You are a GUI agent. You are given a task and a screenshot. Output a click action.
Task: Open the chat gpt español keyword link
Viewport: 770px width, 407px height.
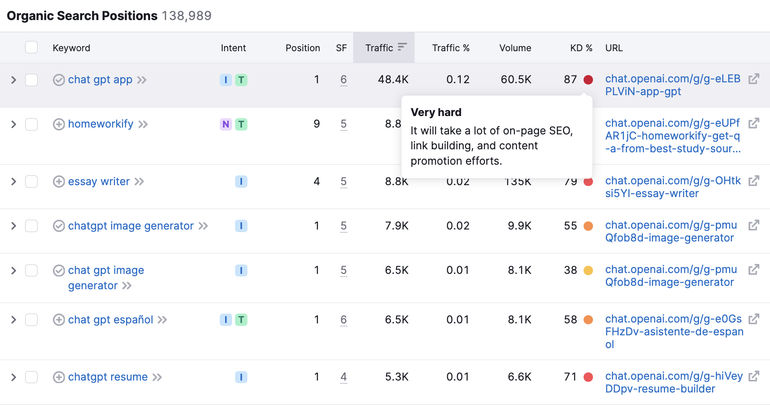(110, 320)
